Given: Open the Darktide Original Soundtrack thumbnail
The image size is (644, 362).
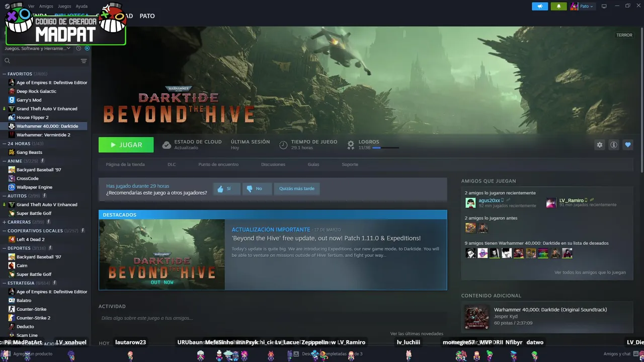Looking at the screenshot, I should pos(476,317).
